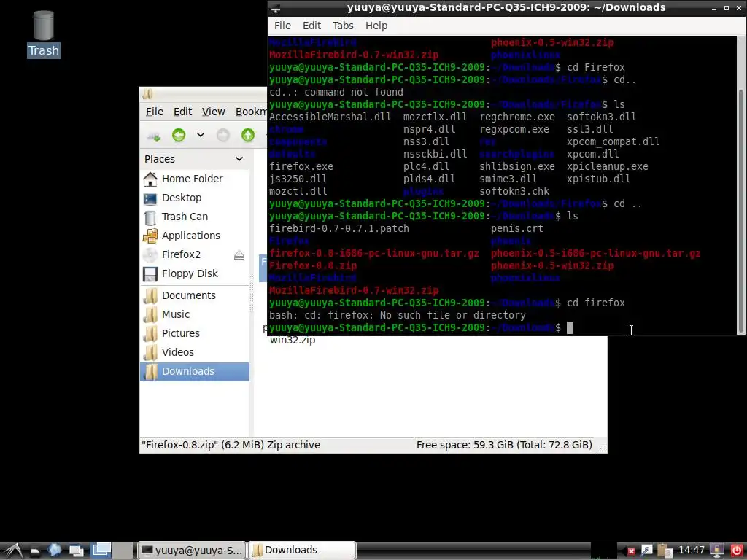Open the terminal's Tabs menu
The width and height of the screenshot is (747, 560).
[343, 26]
